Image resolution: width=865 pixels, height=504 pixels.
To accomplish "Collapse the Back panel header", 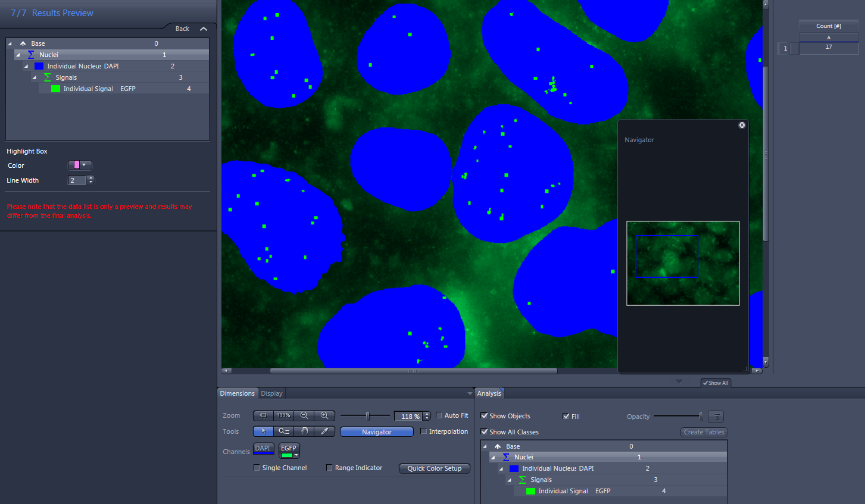I will [204, 28].
